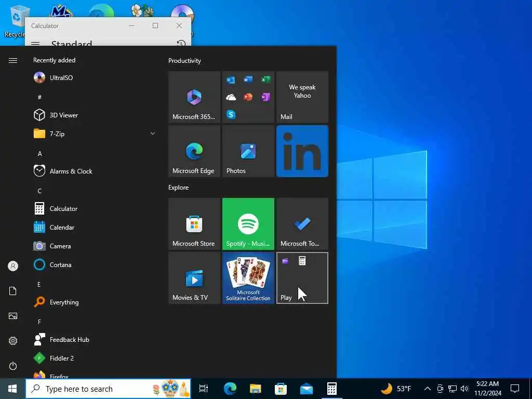Viewport: 532px width, 399px height.
Task: Open the Microsoft To Do tile
Action: point(302,224)
